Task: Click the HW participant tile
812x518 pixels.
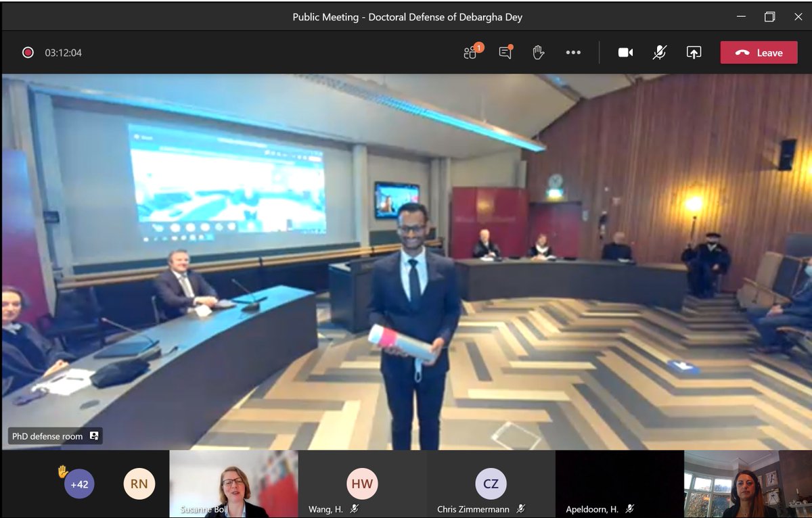Action: (x=362, y=484)
